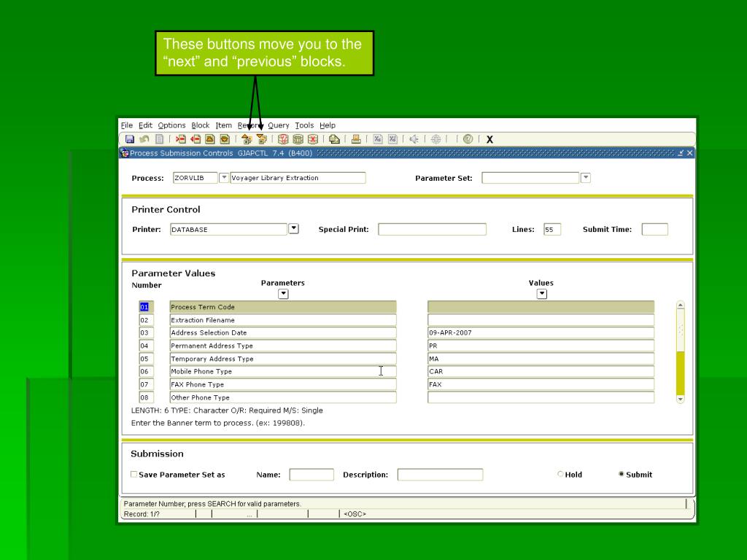
Task: Click the black X exit toolbar icon
Action: [x=489, y=139]
